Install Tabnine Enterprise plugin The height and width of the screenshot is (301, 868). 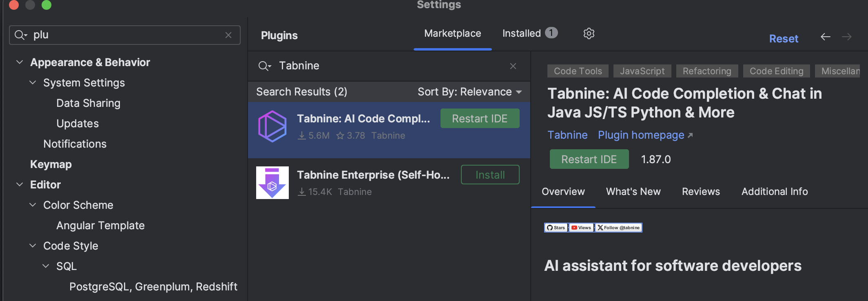coord(490,175)
